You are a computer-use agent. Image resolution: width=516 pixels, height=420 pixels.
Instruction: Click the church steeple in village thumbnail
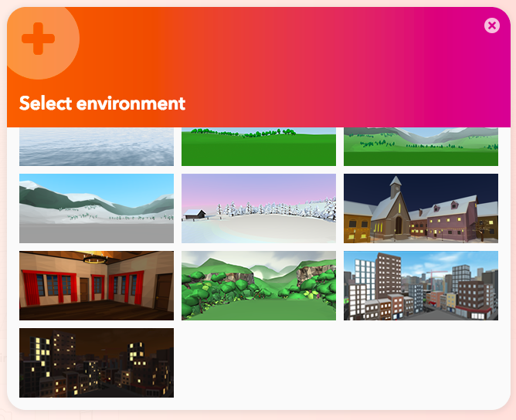(395, 186)
